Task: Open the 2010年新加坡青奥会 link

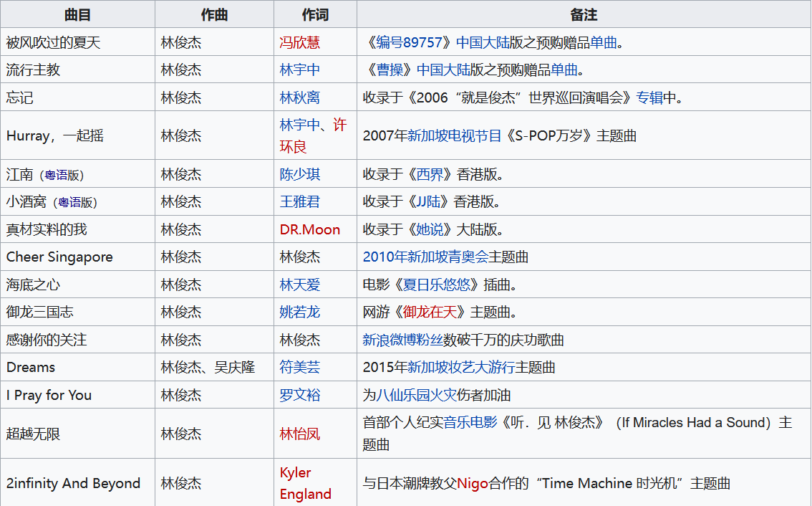Action: [425, 257]
